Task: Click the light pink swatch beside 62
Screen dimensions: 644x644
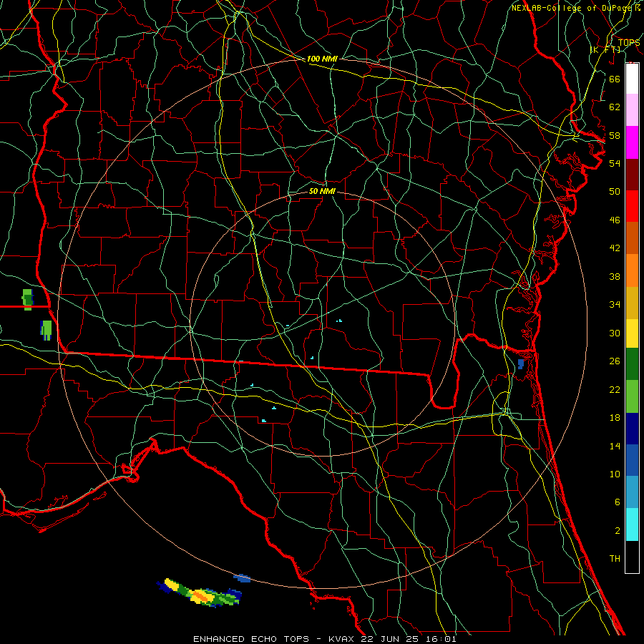Action: point(632,110)
